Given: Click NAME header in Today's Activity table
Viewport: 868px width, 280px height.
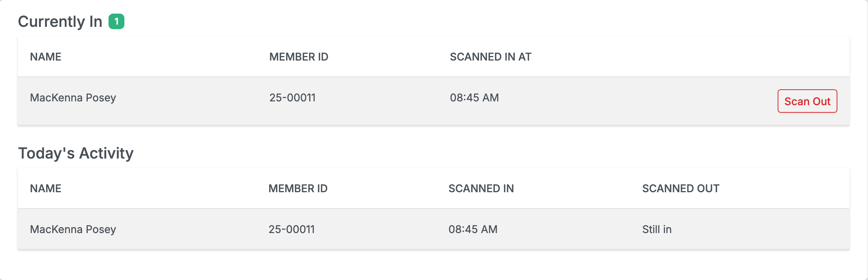Looking at the screenshot, I should click(x=45, y=188).
